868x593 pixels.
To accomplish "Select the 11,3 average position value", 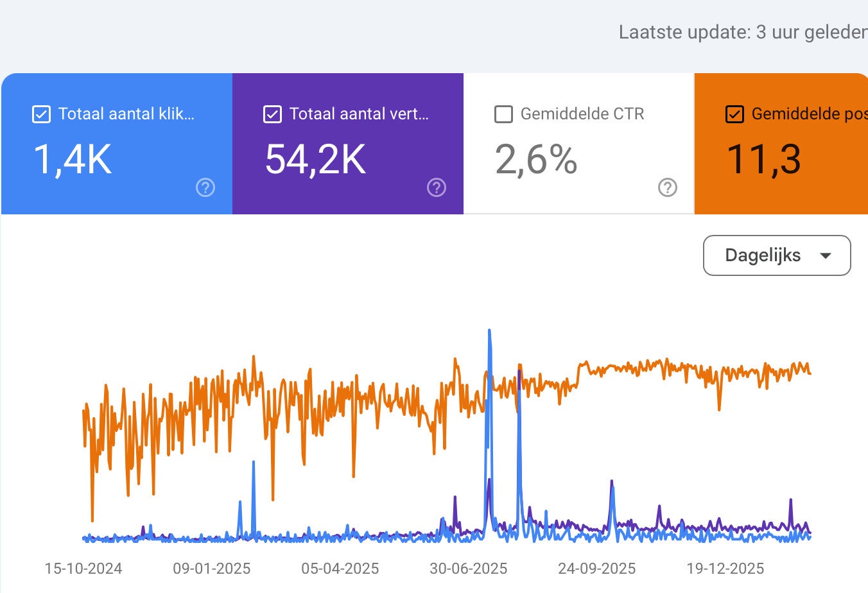I will pos(764,159).
